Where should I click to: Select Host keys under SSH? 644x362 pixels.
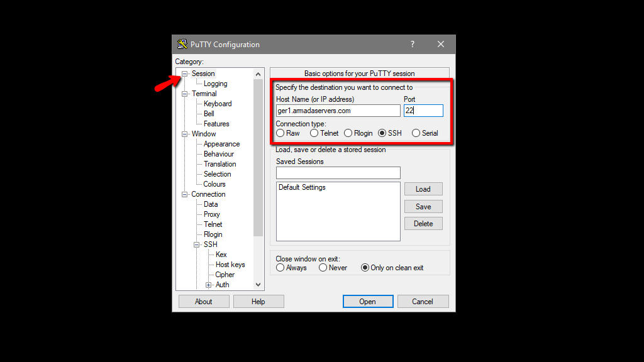[230, 264]
